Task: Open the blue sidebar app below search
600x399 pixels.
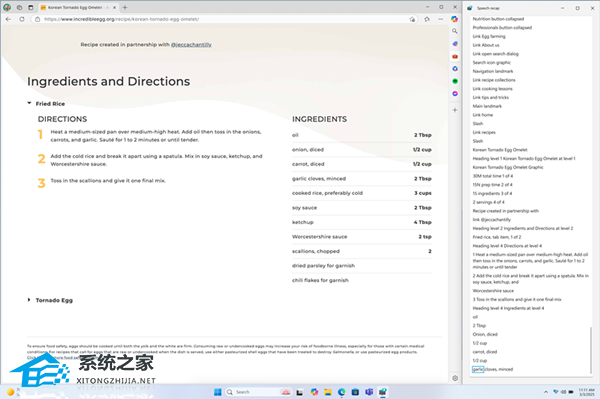Action: click(x=455, y=44)
